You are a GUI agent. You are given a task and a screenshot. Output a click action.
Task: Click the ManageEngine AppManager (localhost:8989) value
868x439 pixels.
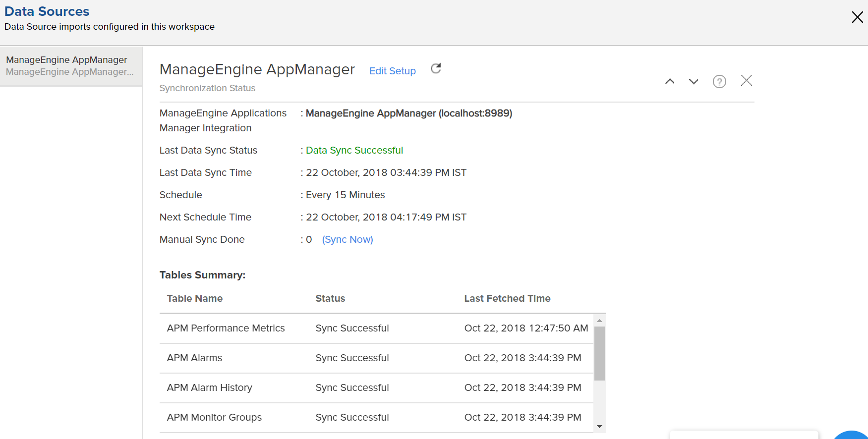(409, 113)
